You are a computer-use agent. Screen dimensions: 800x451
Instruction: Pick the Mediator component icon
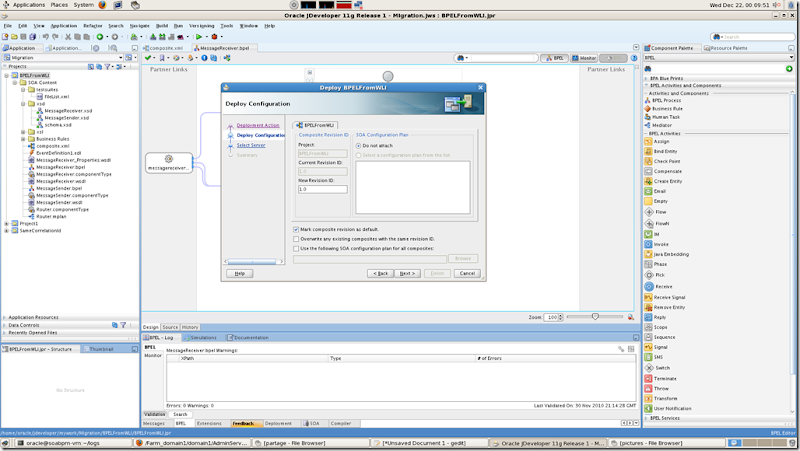647,125
